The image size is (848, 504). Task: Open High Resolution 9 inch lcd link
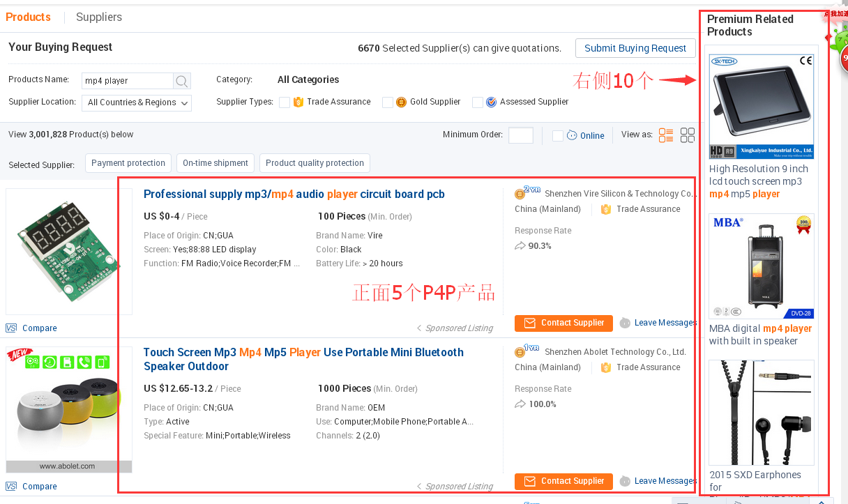[759, 181]
